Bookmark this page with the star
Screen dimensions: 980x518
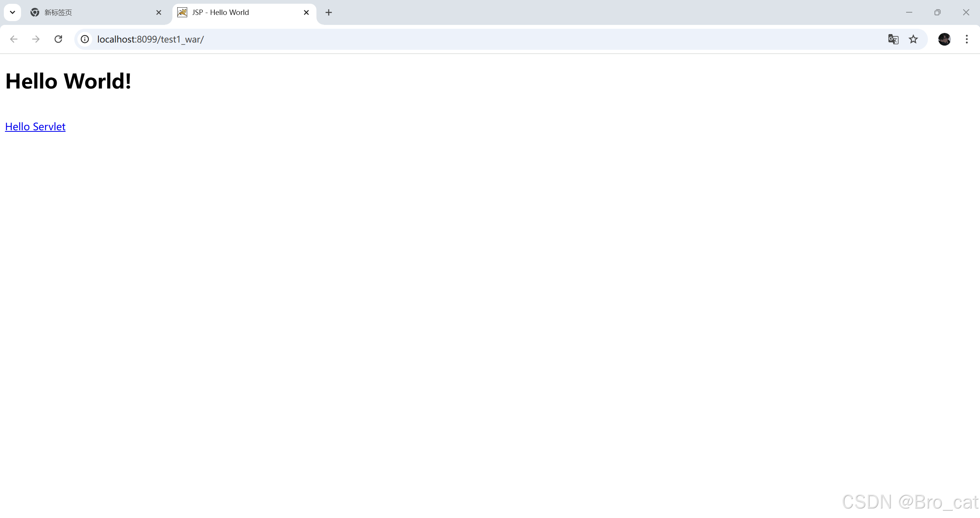[x=913, y=39]
